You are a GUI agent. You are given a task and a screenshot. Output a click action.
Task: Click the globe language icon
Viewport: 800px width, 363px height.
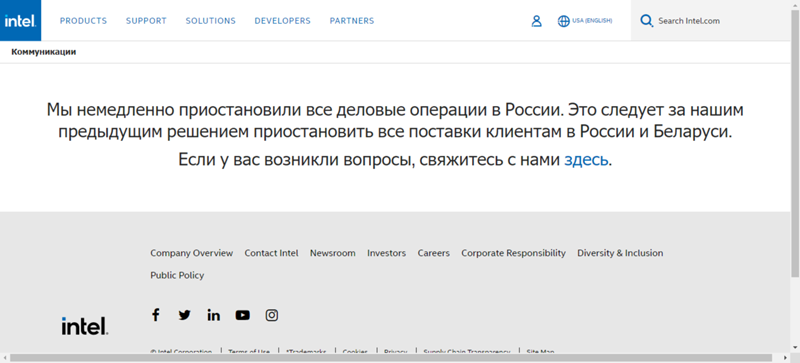[x=563, y=21]
